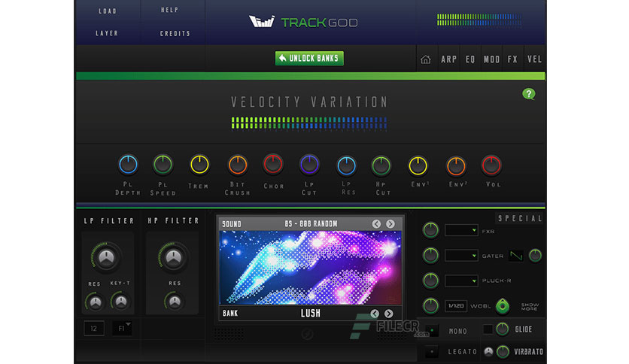Click the HP Cut green knob
Screen dimensions: 629x364
[x=381, y=166]
